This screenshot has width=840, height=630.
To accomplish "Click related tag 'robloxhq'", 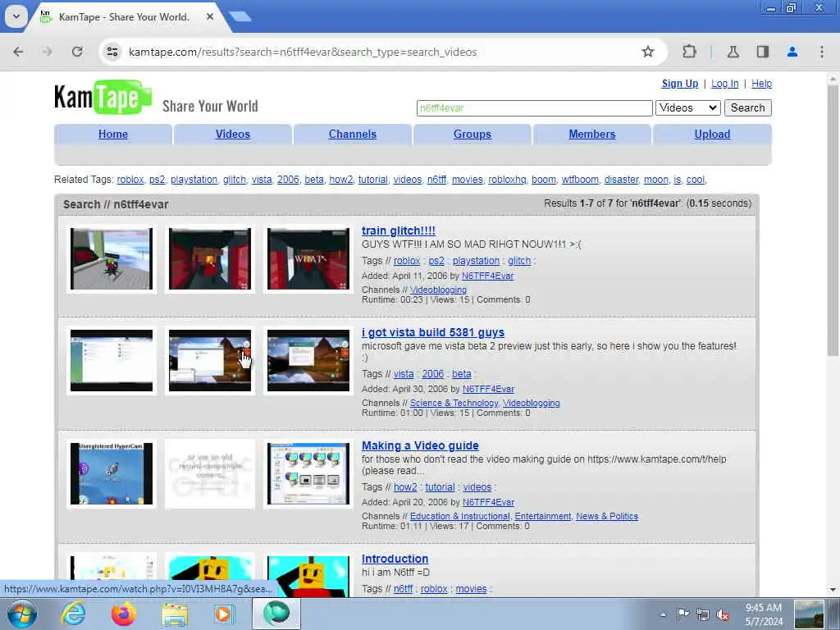I will click(x=507, y=180).
